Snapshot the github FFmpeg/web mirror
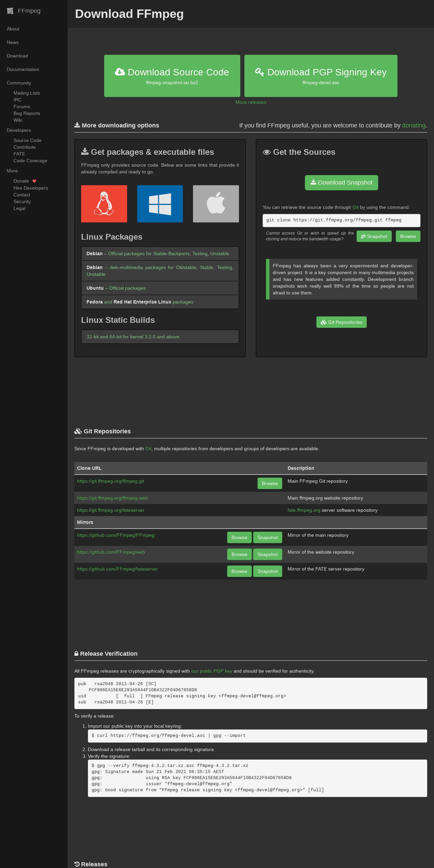434x868 pixels. coord(268,554)
